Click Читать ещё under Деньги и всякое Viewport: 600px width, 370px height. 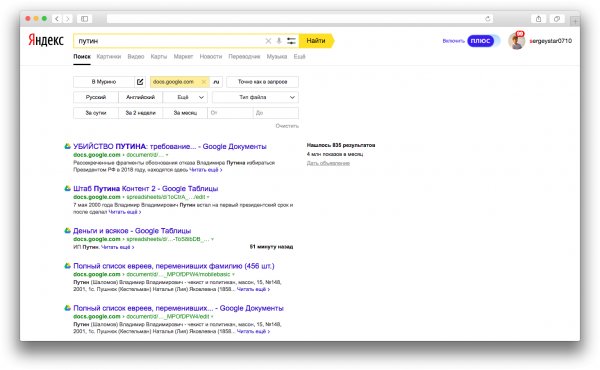(117, 247)
